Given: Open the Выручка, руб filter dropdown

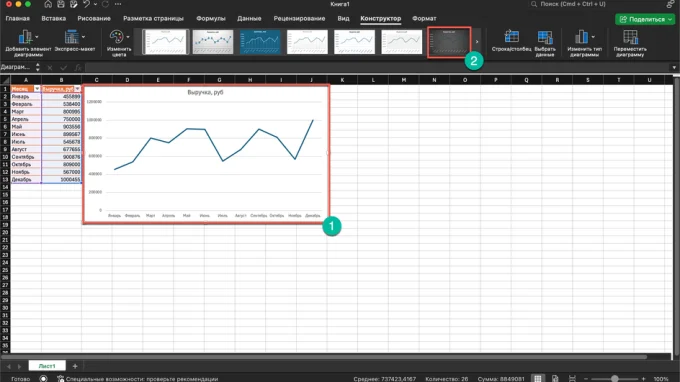Looking at the screenshot, I should coord(77,89).
